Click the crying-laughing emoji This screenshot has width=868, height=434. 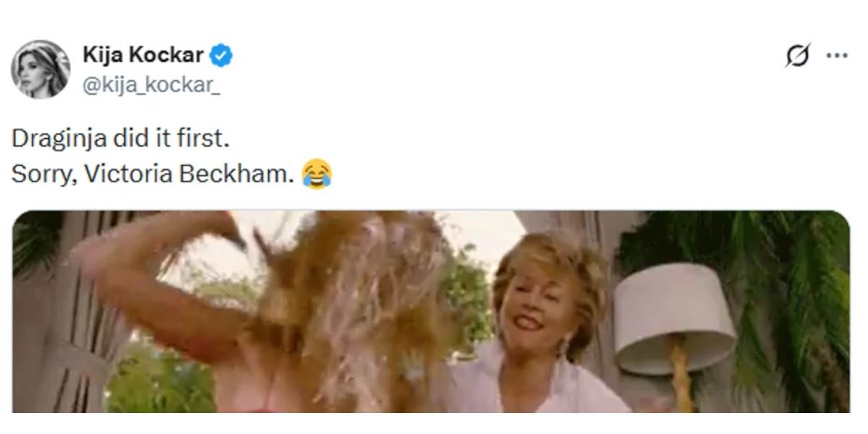click(317, 174)
